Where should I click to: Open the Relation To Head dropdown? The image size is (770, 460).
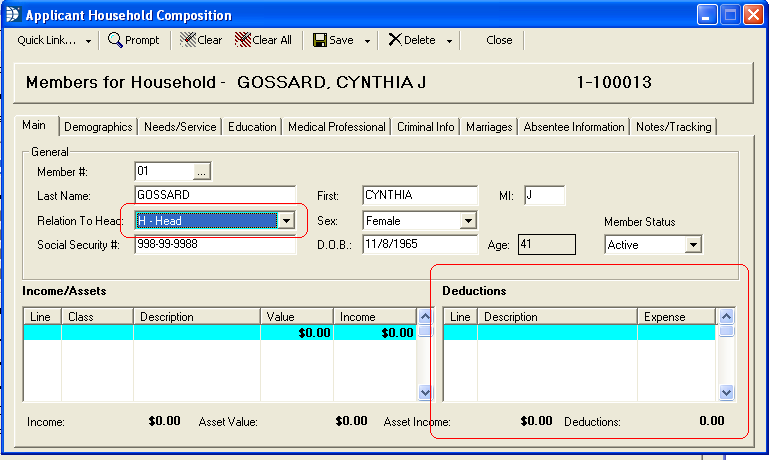click(x=287, y=220)
